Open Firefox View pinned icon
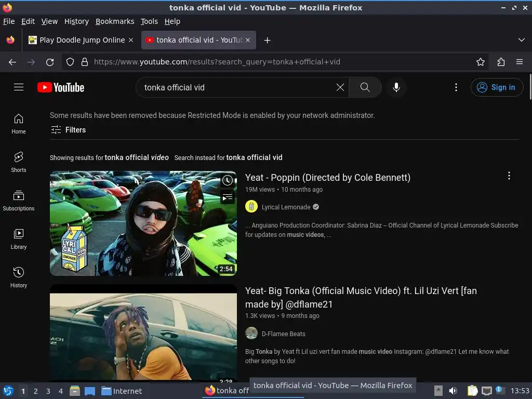The image size is (532, 399). coord(10,40)
